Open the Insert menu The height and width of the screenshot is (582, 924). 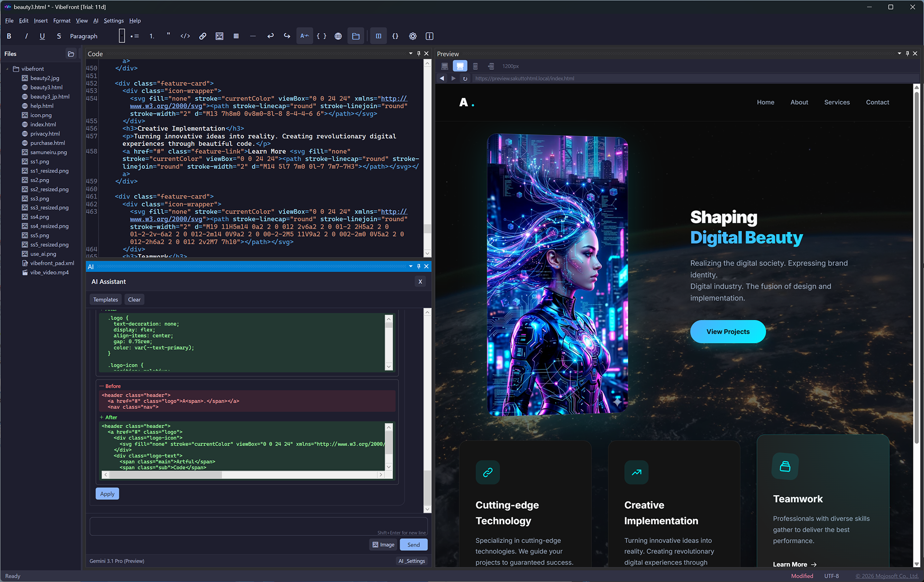[x=40, y=21]
